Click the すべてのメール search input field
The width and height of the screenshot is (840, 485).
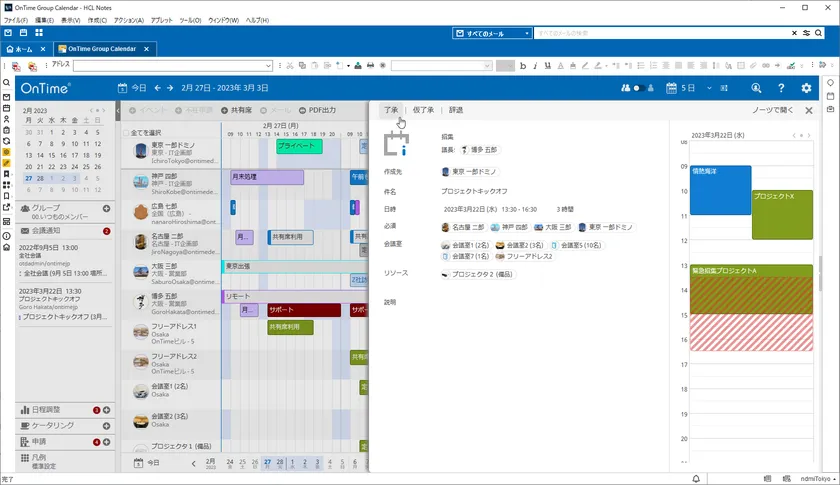pyautogui.click(x=661, y=33)
